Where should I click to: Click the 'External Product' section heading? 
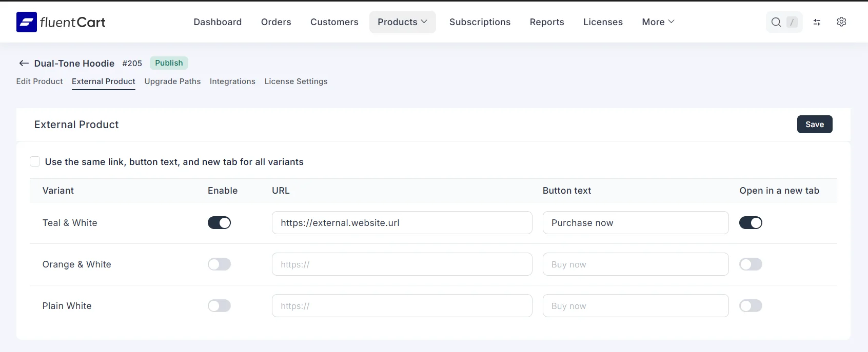click(76, 125)
